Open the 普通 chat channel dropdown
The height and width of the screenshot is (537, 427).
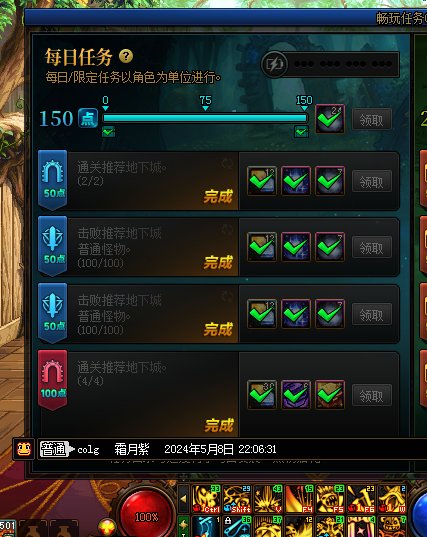coord(56,449)
